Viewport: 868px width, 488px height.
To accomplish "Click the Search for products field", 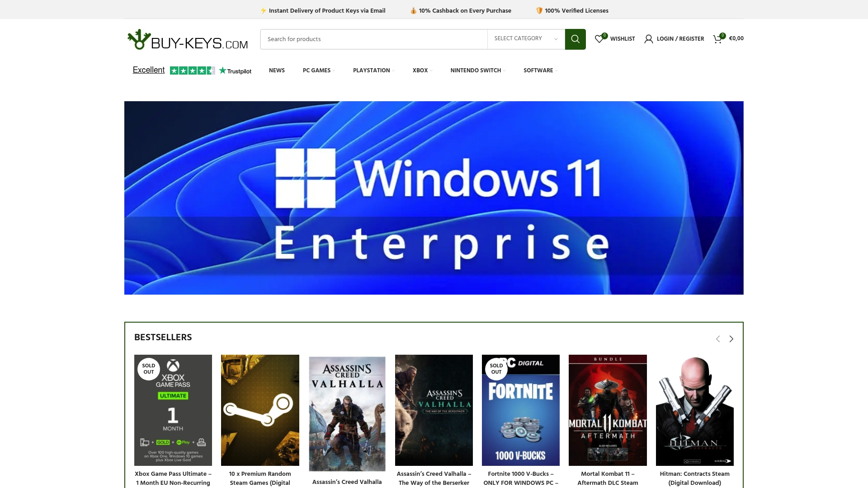I will click(x=373, y=39).
